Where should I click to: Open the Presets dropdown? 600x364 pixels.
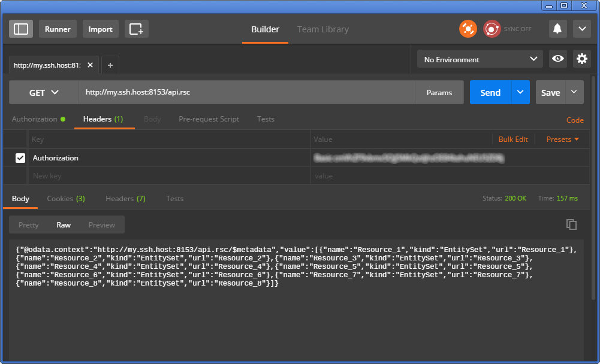tap(563, 139)
